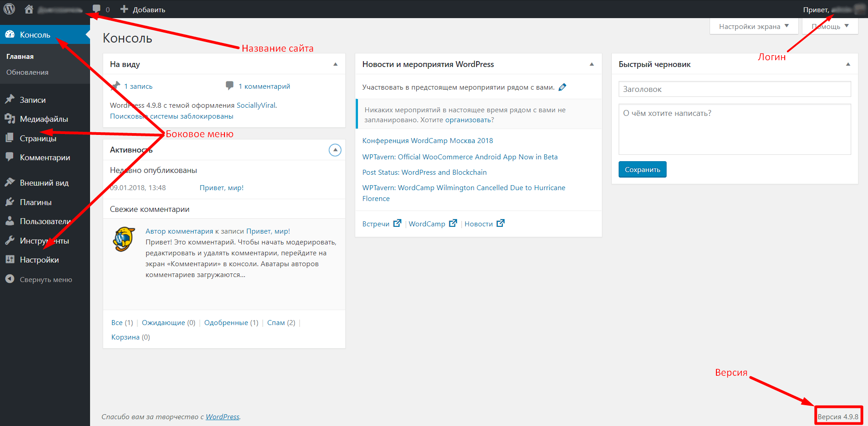Open Автор комментария link
Screen dimensions: 868x426
(179, 231)
